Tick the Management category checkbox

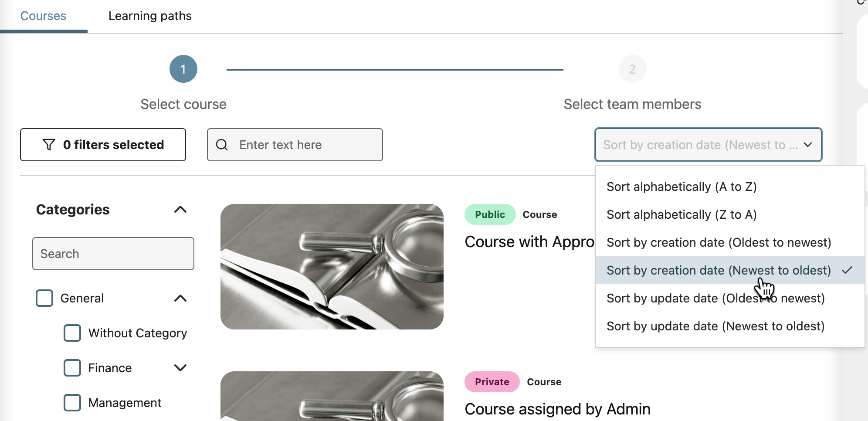(x=72, y=403)
